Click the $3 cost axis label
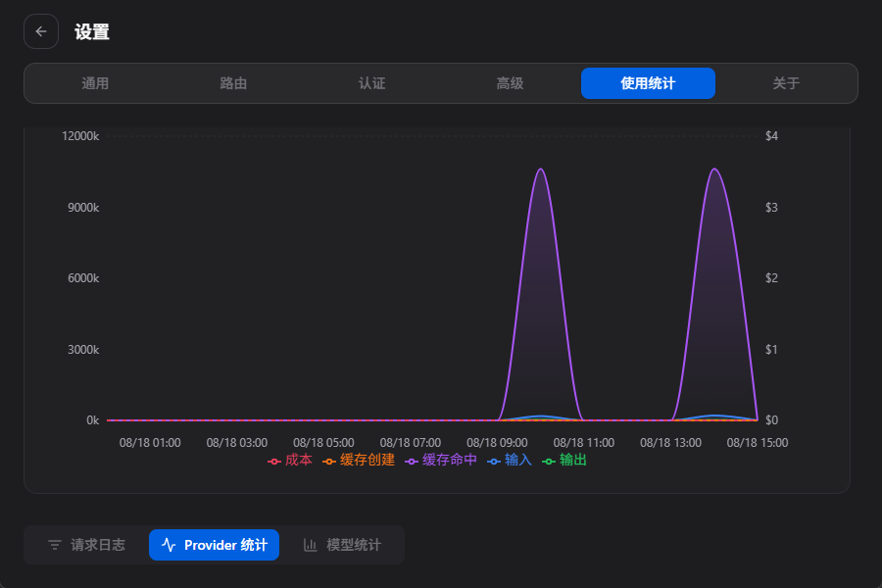The height and width of the screenshot is (588, 882). tap(772, 208)
